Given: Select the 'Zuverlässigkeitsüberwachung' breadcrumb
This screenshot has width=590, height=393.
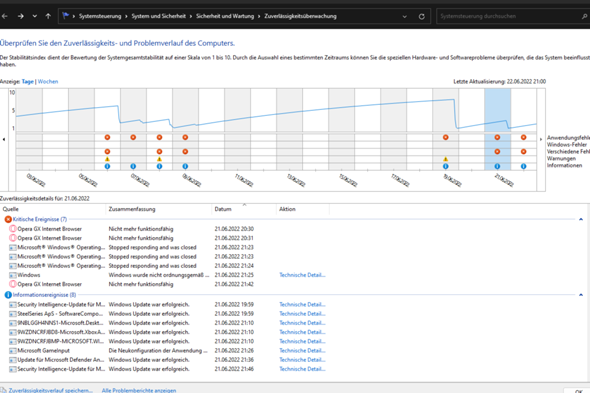Looking at the screenshot, I should click(300, 16).
